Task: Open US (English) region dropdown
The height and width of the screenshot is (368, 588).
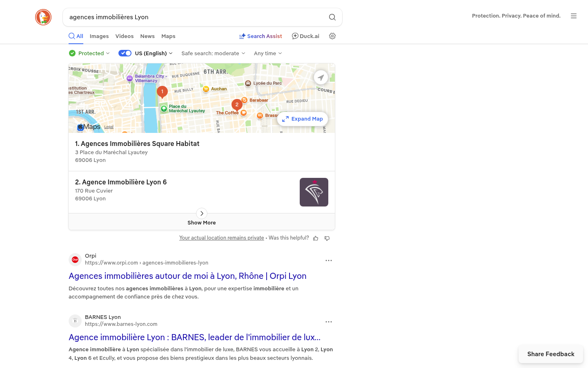Action: 154,53
